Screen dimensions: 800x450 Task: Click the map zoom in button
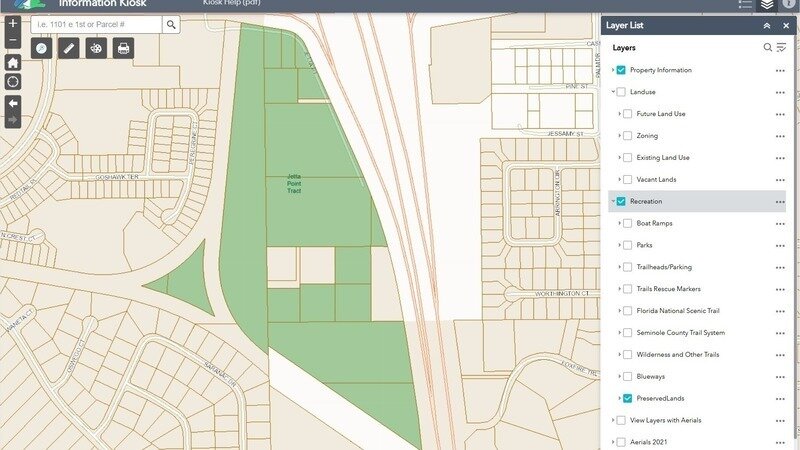(x=12, y=22)
